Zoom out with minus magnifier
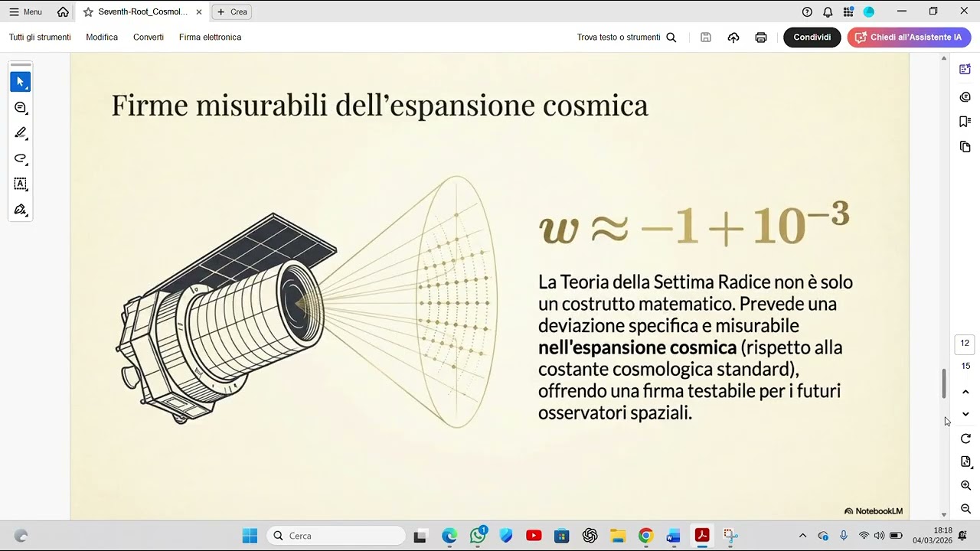This screenshot has height=551, width=980. (x=965, y=509)
